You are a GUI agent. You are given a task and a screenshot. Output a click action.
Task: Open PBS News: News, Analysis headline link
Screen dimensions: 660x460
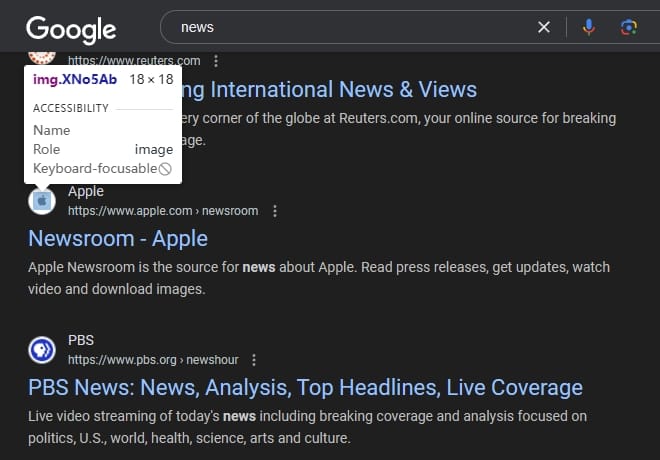(305, 388)
